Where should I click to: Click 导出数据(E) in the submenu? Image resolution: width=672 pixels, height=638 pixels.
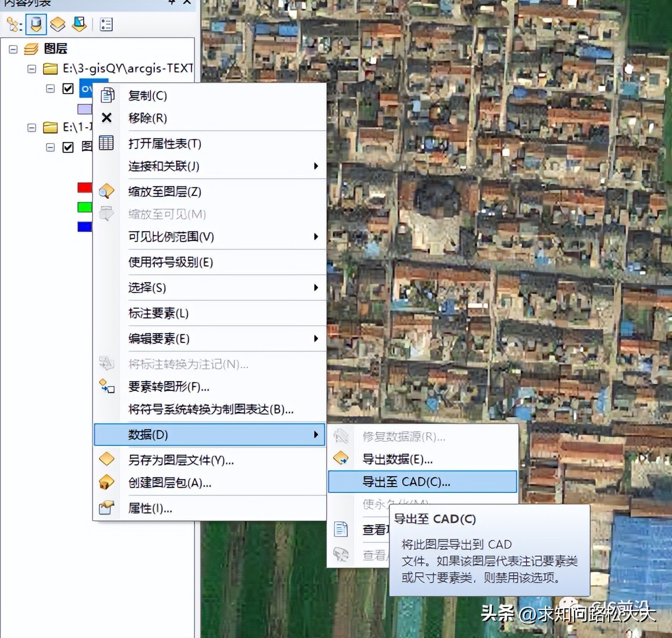397,459
